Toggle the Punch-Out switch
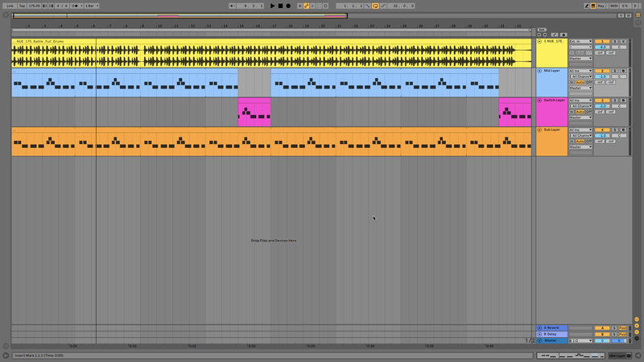 383,6
